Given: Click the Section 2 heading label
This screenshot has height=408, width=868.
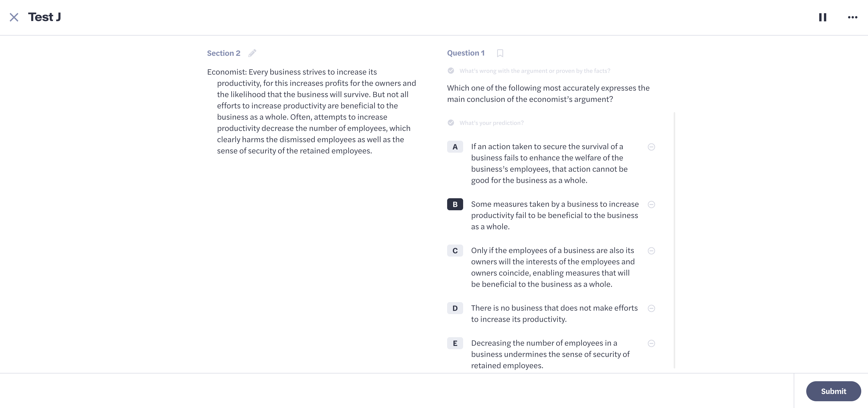Looking at the screenshot, I should [223, 53].
